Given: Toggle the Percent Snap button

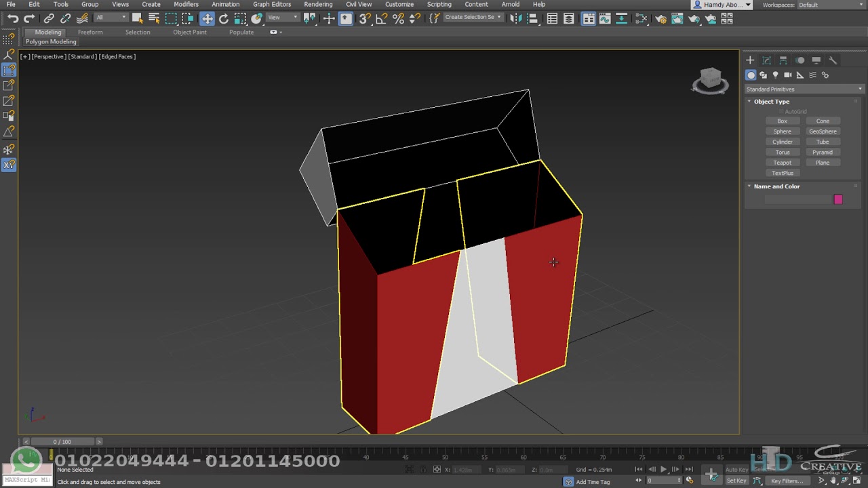Looking at the screenshot, I should tap(398, 19).
